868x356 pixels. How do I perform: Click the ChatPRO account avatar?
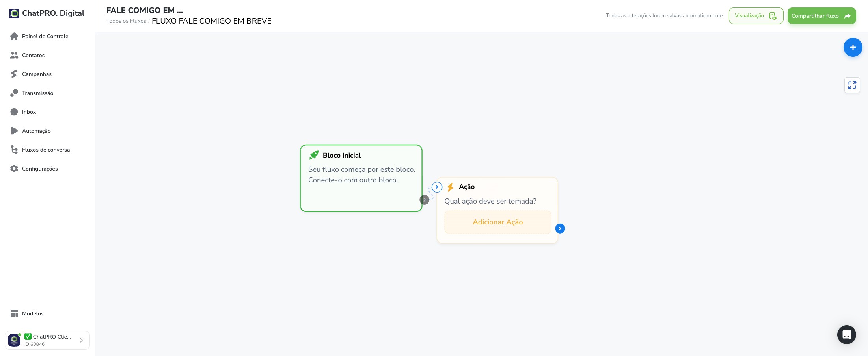[x=14, y=340]
